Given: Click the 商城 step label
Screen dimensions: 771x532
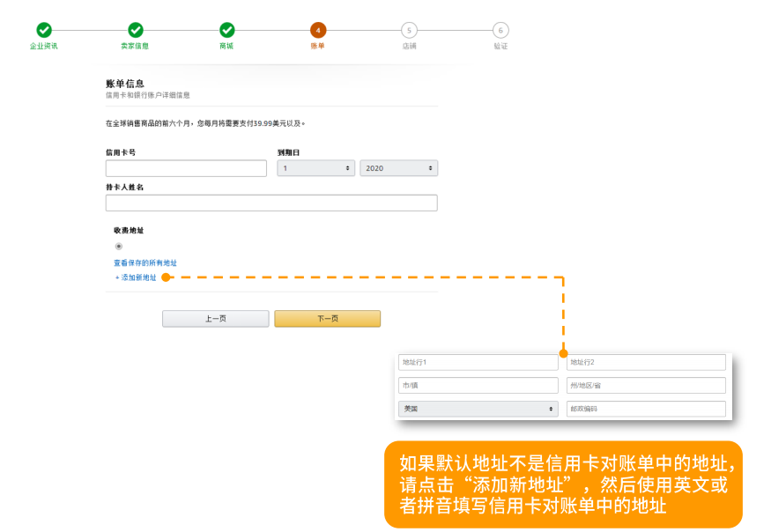Looking at the screenshot, I should pyautogui.click(x=226, y=46).
